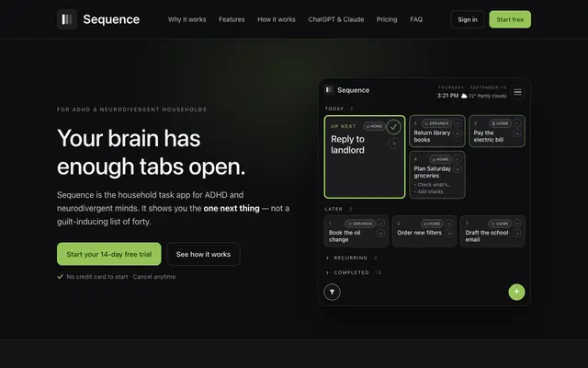The image size is (588, 368).
Task: Open the Pricing nav link
Action: point(387,19)
